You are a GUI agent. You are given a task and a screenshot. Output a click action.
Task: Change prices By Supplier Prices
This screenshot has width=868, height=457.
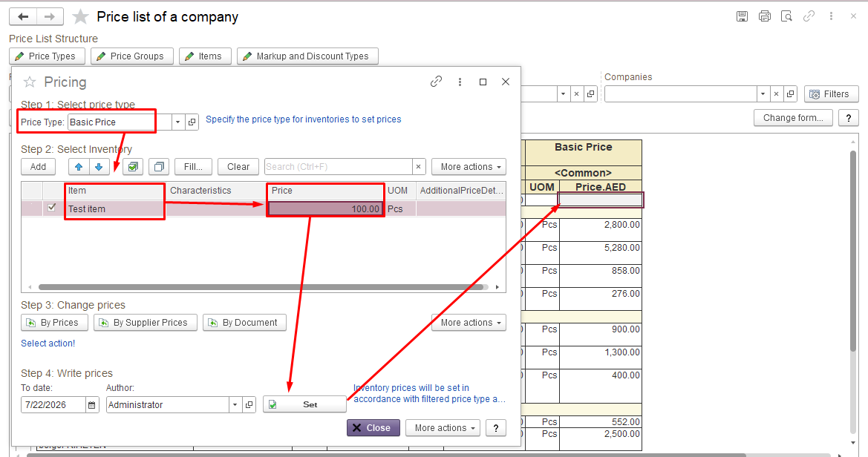tap(146, 323)
